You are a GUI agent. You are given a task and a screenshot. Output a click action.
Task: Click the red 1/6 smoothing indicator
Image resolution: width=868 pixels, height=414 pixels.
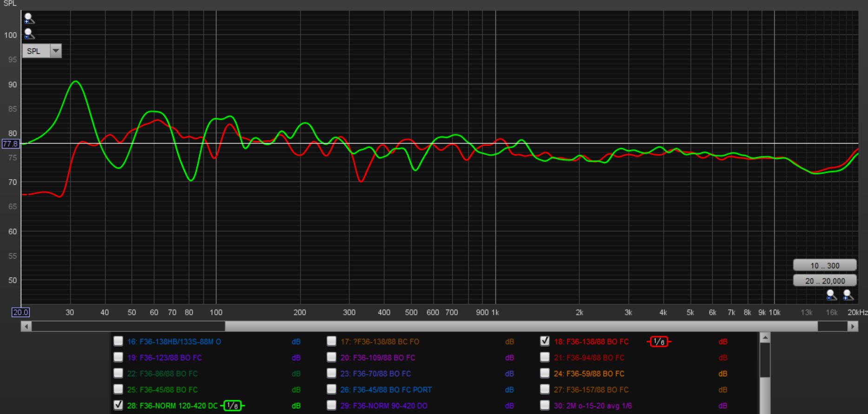[x=658, y=342]
